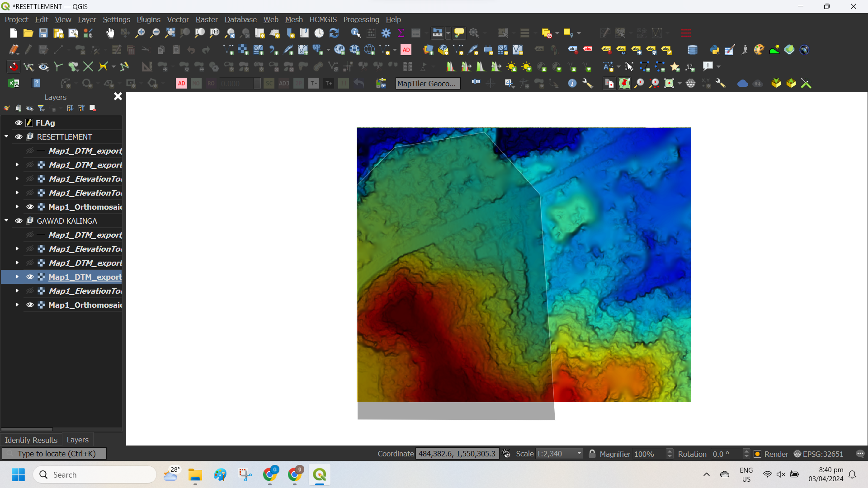Open the Processing Toolbox gear icon
The height and width of the screenshot is (488, 868).
(x=386, y=33)
